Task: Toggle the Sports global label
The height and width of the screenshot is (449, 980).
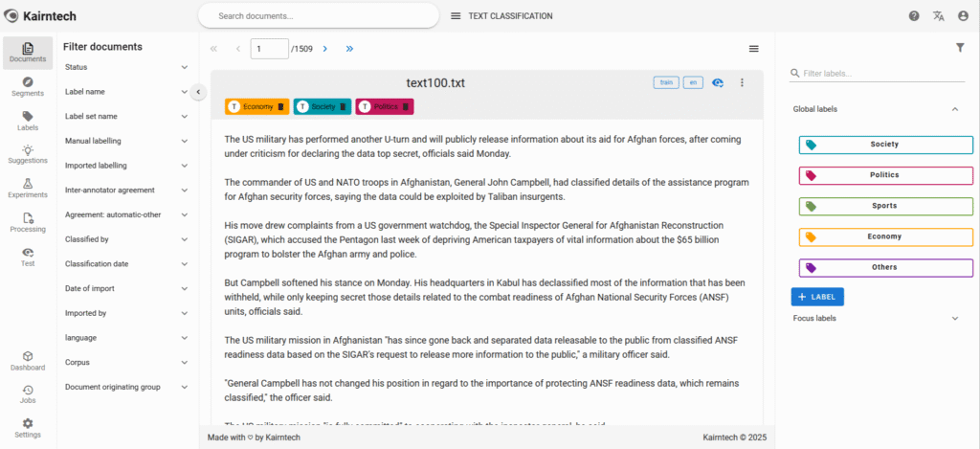Action: [x=885, y=206]
